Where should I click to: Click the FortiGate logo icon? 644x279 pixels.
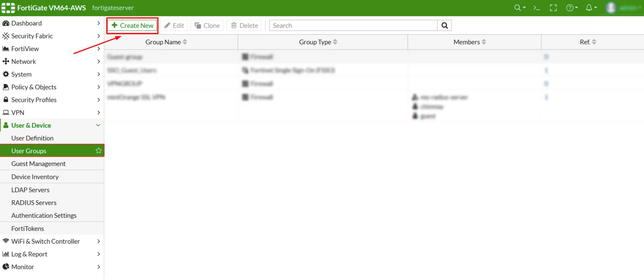click(x=8, y=8)
